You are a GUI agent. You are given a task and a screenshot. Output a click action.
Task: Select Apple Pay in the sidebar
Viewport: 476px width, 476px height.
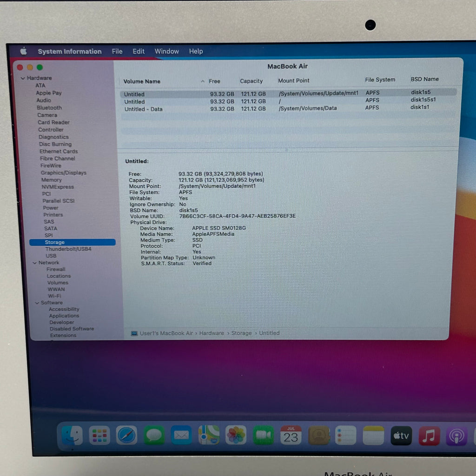(x=48, y=93)
